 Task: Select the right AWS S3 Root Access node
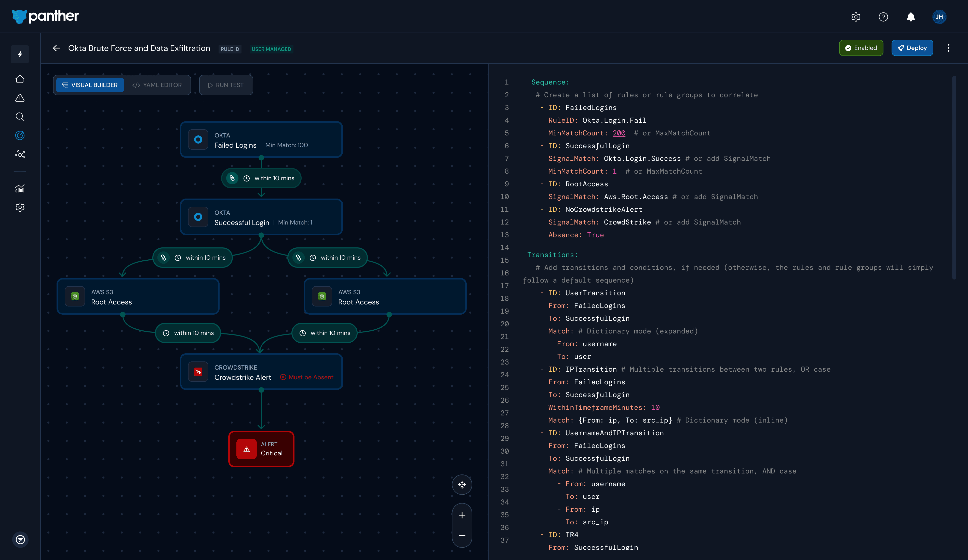click(x=385, y=297)
